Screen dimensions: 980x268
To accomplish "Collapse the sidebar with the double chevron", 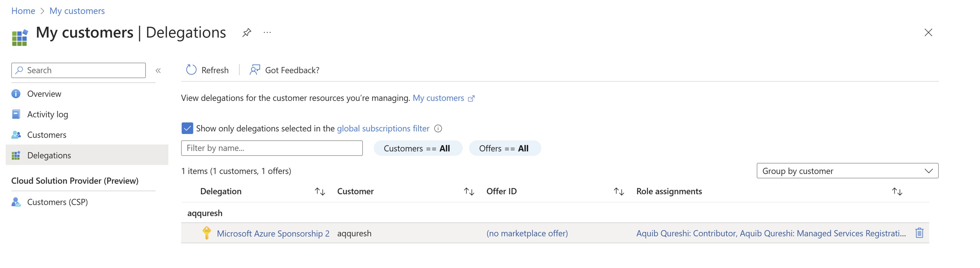I will coord(158,71).
